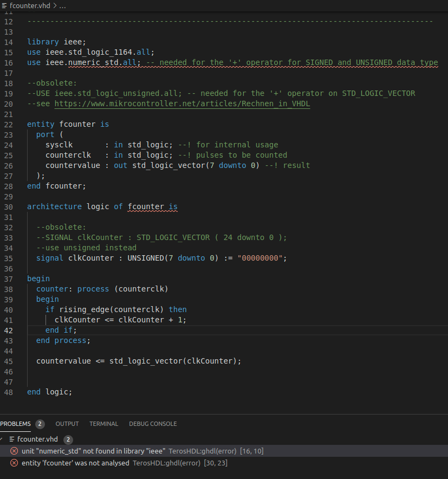
Task: Click the file icon in the breadcrumb bar
Action: pos(5,5)
